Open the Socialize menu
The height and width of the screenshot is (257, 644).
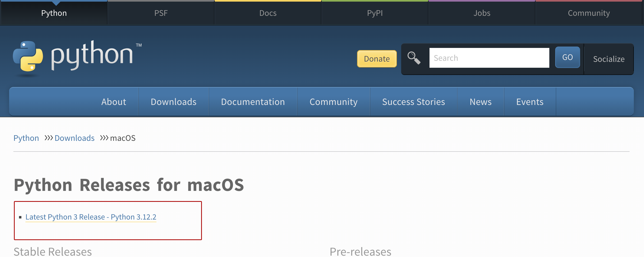coord(609,59)
